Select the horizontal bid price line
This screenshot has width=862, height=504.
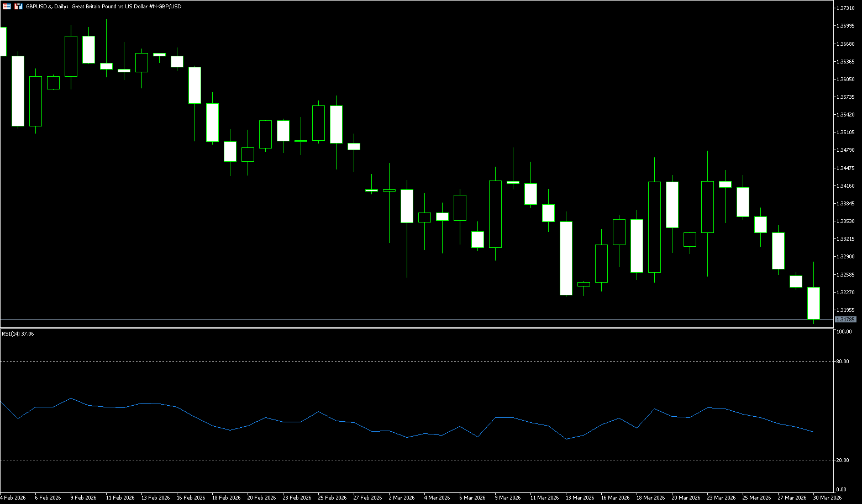click(387, 319)
